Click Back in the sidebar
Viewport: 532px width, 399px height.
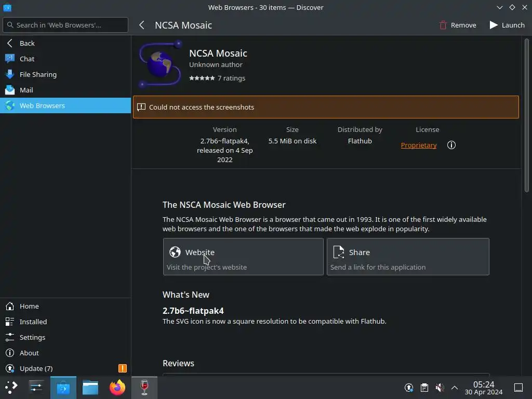tap(65, 43)
